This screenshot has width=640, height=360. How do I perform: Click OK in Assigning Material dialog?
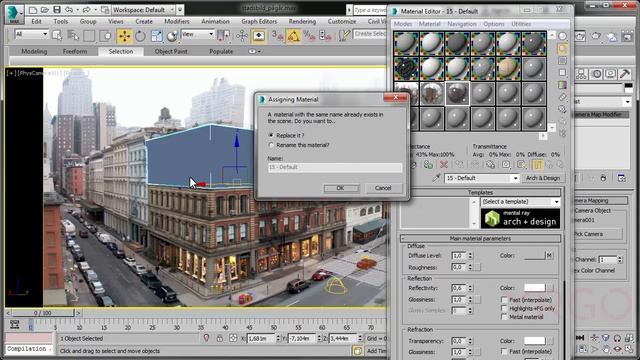click(x=341, y=188)
